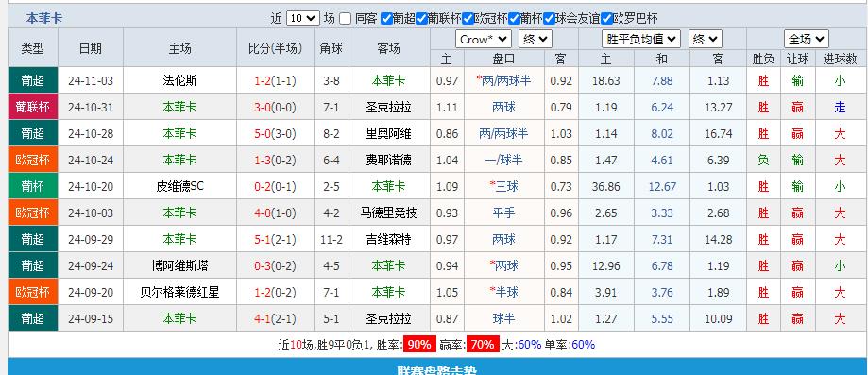868x375 pixels.
Task: Uncheck the 葡杯 filter checkbox
Action: point(514,18)
